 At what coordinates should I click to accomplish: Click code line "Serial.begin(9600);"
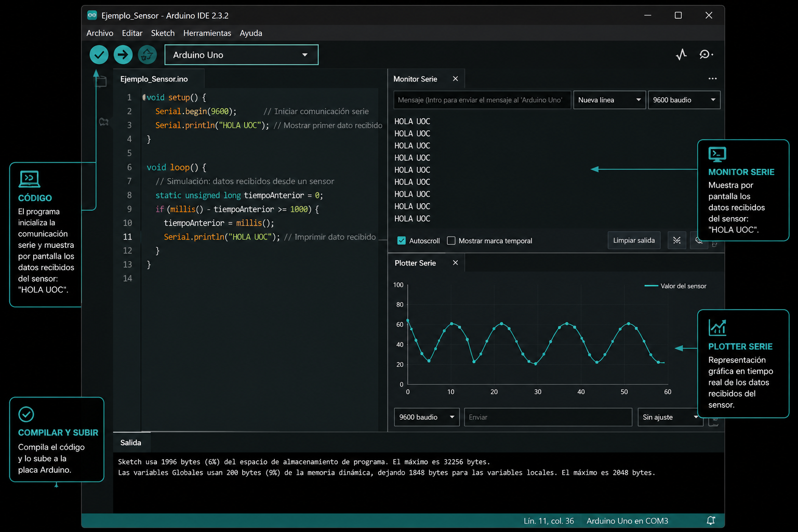(x=196, y=111)
